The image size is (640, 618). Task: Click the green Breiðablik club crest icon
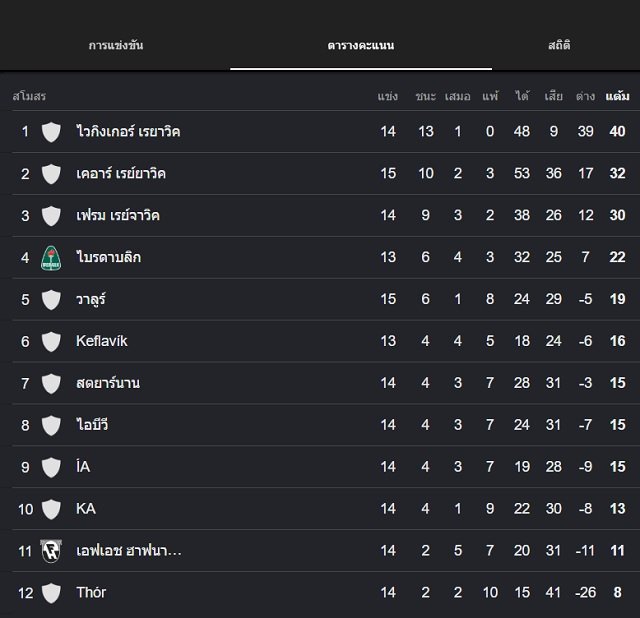coord(51,258)
